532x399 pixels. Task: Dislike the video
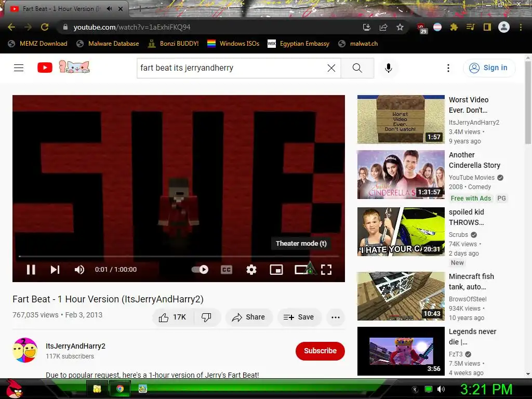point(207,317)
